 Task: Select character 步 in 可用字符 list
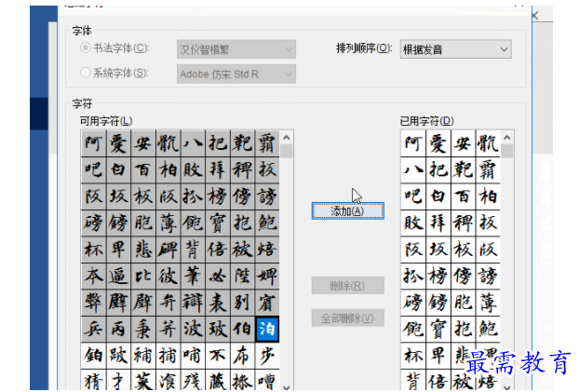pos(267,356)
